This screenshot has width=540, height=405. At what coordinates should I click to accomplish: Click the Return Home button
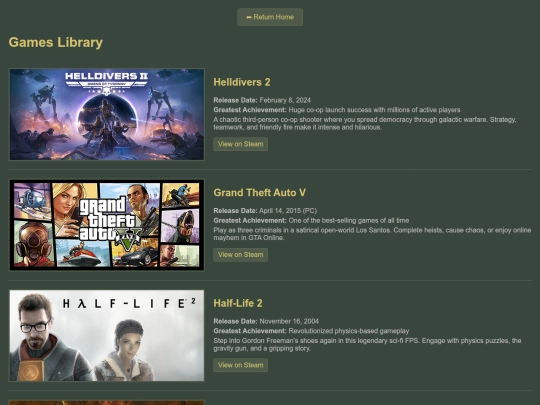pos(270,17)
